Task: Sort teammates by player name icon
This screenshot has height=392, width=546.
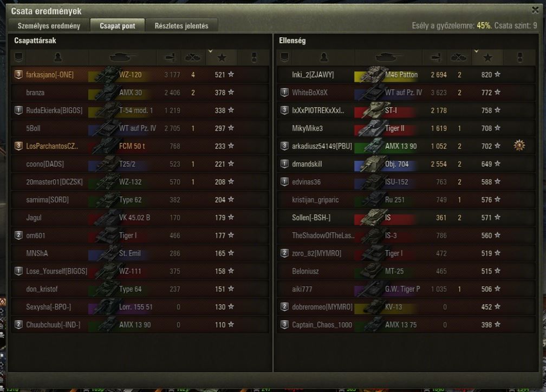Action: (x=58, y=57)
